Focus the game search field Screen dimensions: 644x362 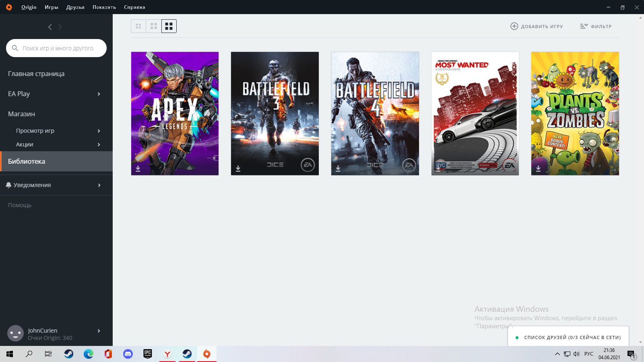point(56,48)
